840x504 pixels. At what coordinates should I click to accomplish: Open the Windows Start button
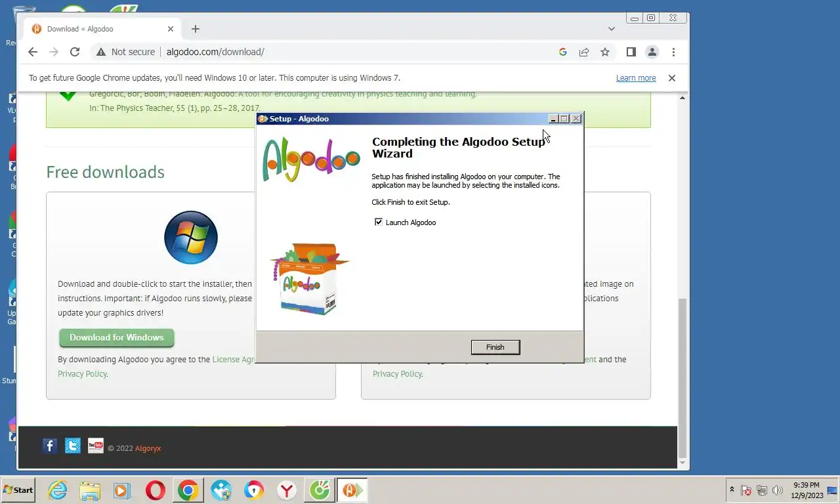pos(18,490)
